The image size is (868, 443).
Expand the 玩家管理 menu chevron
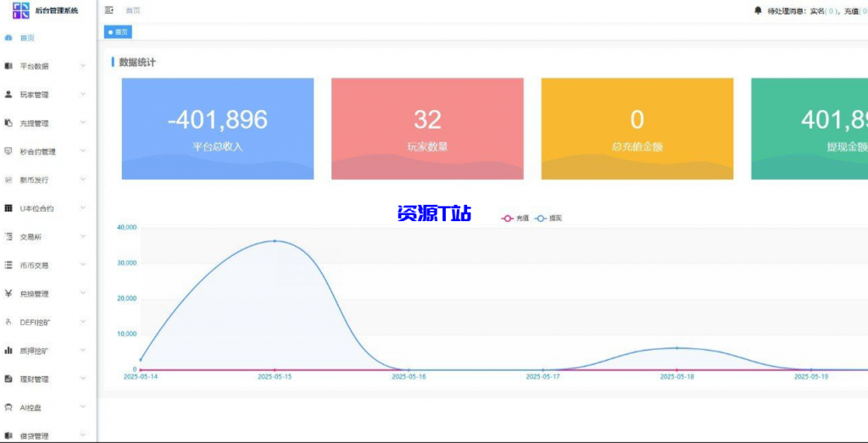[83, 94]
